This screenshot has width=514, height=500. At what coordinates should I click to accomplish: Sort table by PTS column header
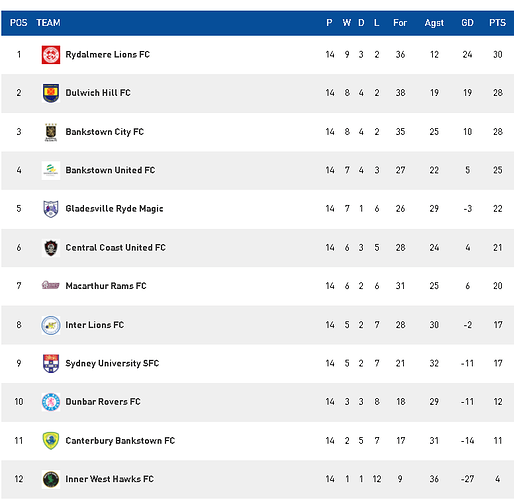coord(497,23)
